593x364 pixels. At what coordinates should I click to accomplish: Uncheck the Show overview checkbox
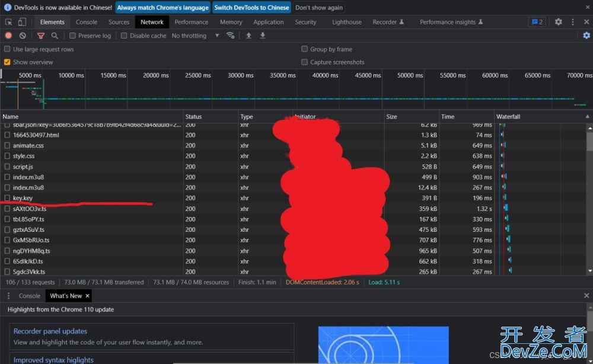tap(7, 62)
